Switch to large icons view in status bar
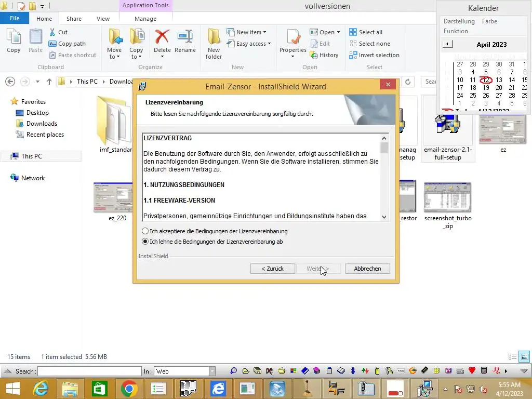This screenshot has height=399, width=532. point(525,356)
